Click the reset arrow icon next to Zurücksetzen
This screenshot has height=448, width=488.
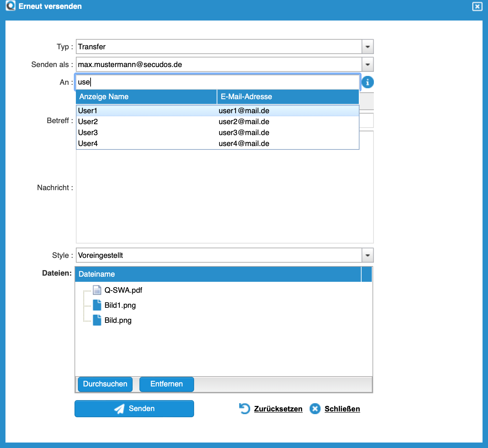pos(245,409)
